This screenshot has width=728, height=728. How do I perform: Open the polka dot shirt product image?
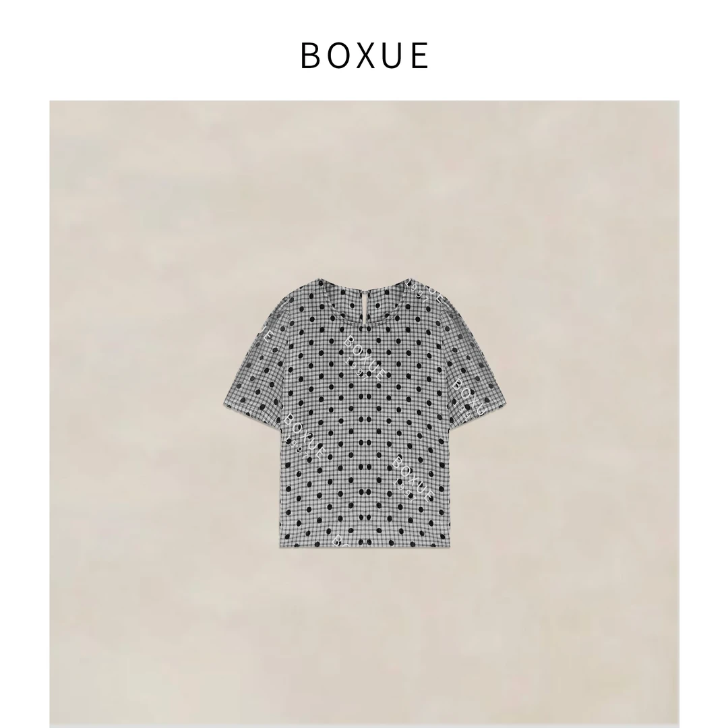tap(365, 413)
